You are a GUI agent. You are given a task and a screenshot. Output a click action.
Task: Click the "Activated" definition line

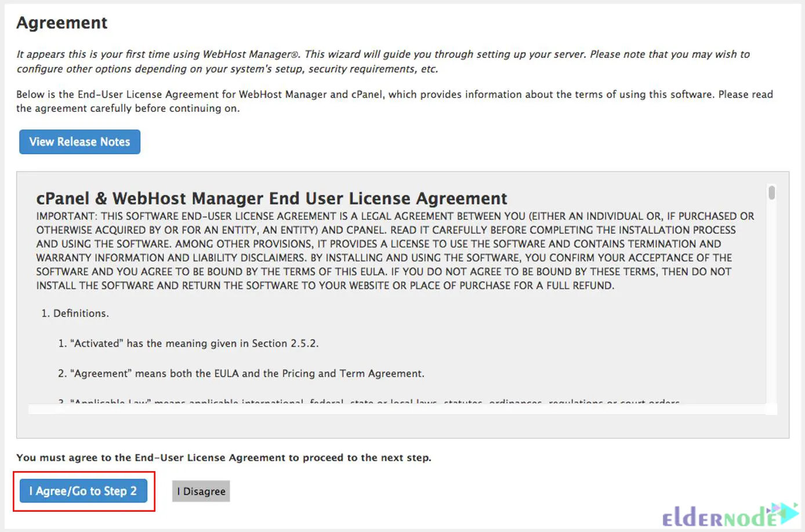tap(188, 343)
